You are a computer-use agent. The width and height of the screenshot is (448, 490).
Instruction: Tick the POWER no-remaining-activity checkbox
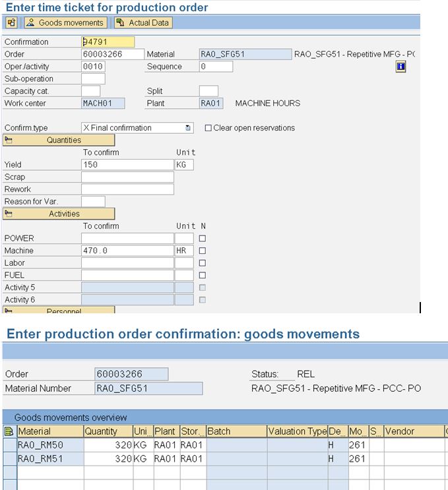pyautogui.click(x=203, y=239)
